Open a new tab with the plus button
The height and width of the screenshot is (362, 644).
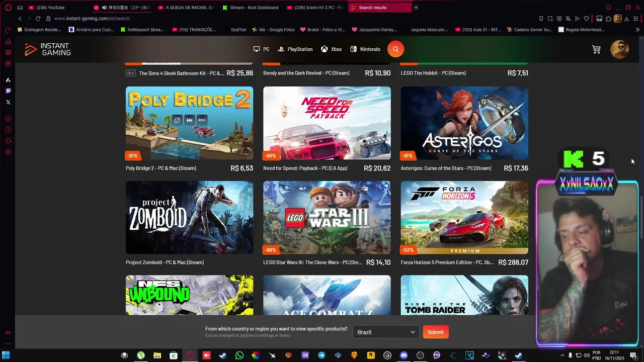[416, 8]
